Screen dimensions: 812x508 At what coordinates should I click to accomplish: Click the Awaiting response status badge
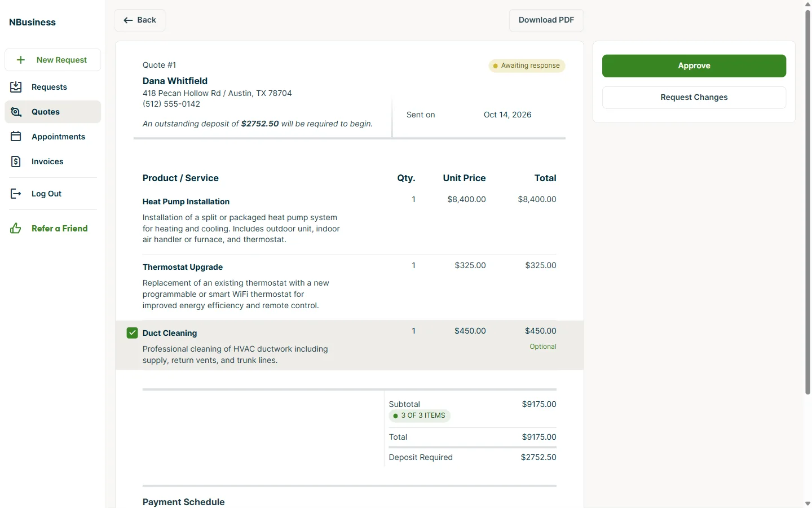527,66
